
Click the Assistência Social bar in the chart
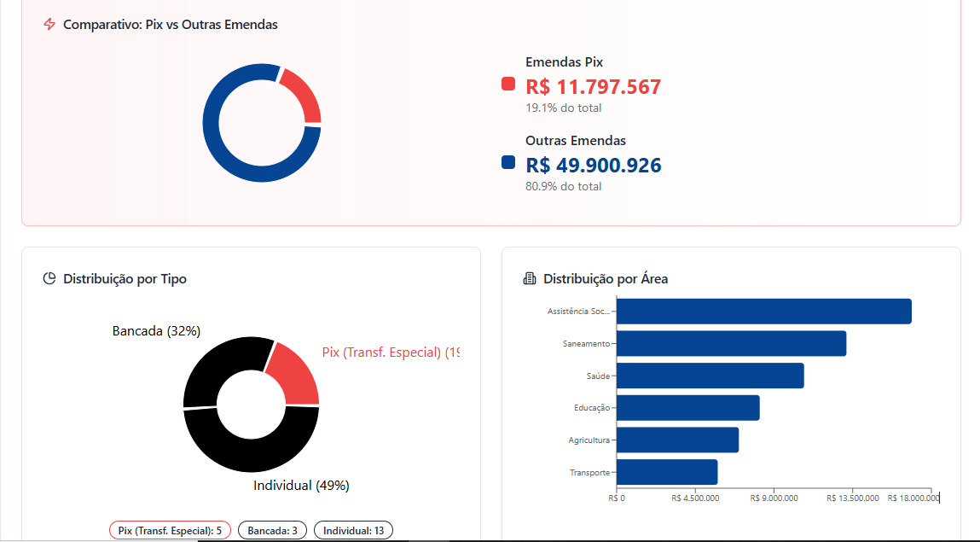pyautogui.click(x=763, y=312)
